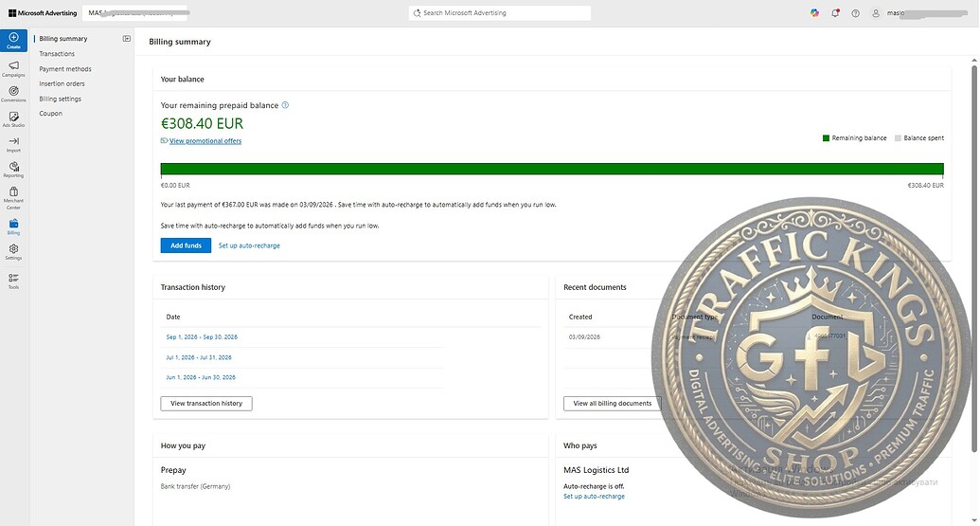
Task: Click Bank transfer (Germany) text
Action: click(x=195, y=486)
